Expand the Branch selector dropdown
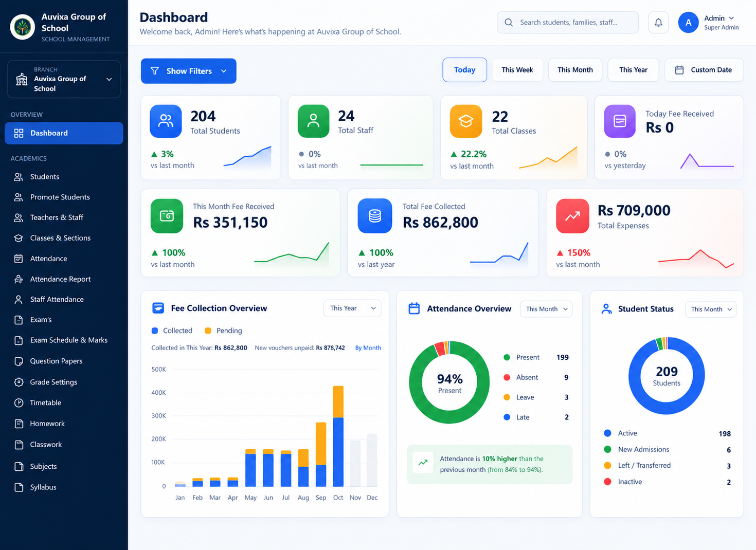Image resolution: width=756 pixels, height=550 pixels. [64, 79]
